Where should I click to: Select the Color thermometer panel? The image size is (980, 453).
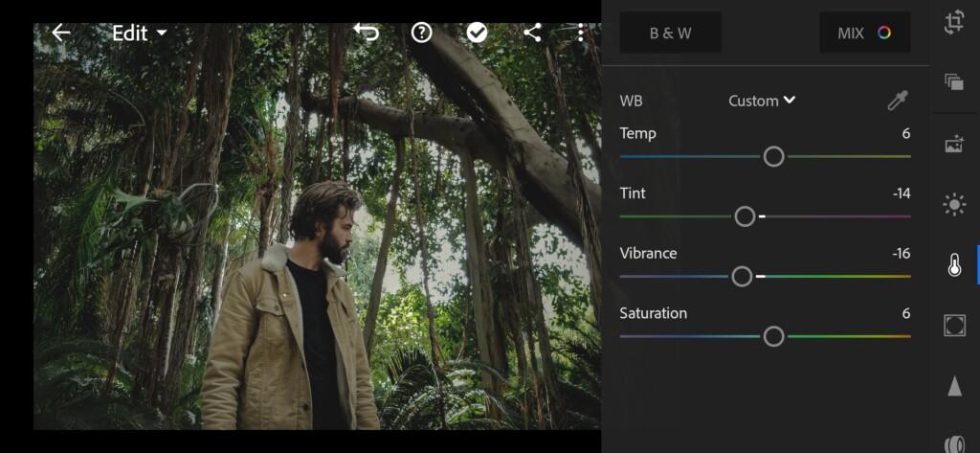[954, 266]
